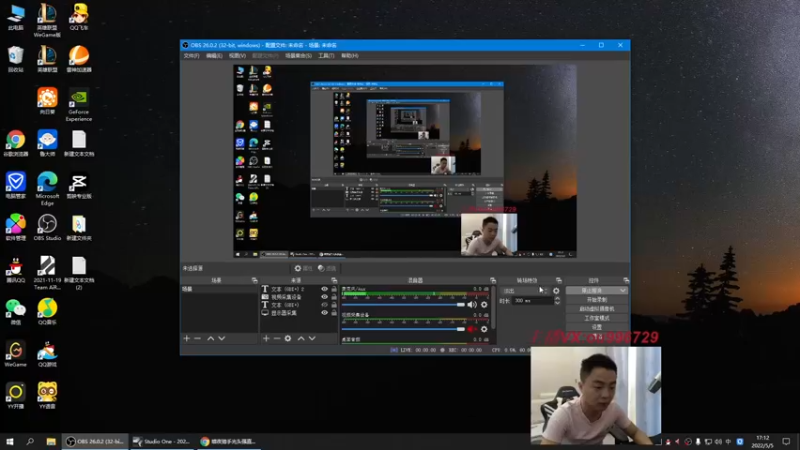Switch to Studio One in the taskbar

point(161,441)
